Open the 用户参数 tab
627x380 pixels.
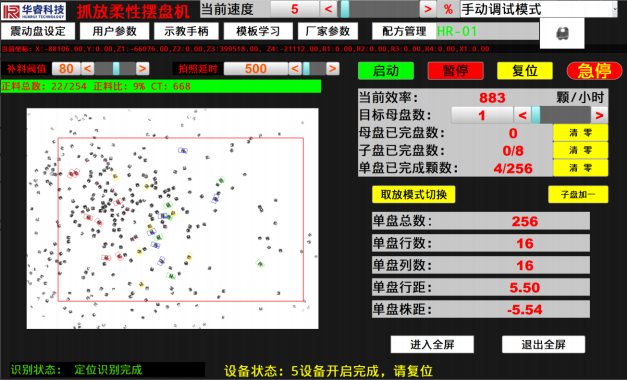point(114,31)
